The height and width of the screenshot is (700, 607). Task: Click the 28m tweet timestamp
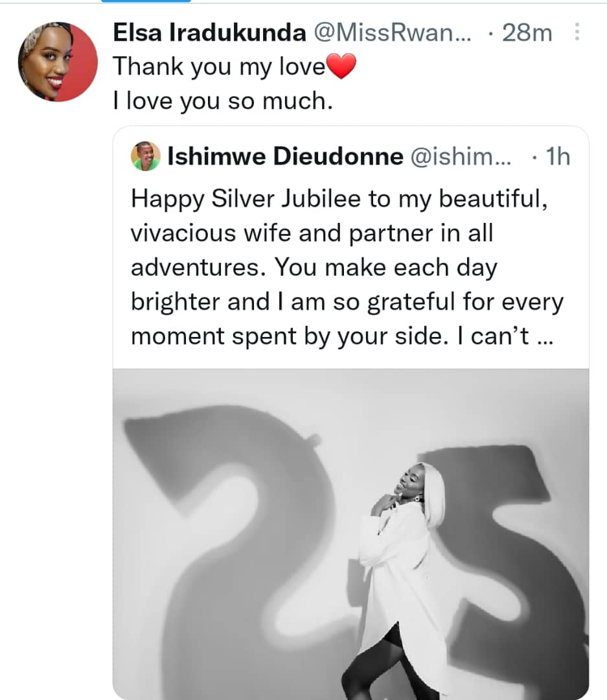pyautogui.click(x=528, y=33)
